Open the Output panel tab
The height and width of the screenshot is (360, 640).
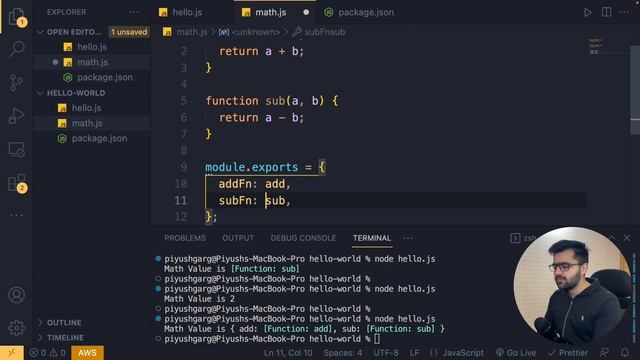click(238, 238)
